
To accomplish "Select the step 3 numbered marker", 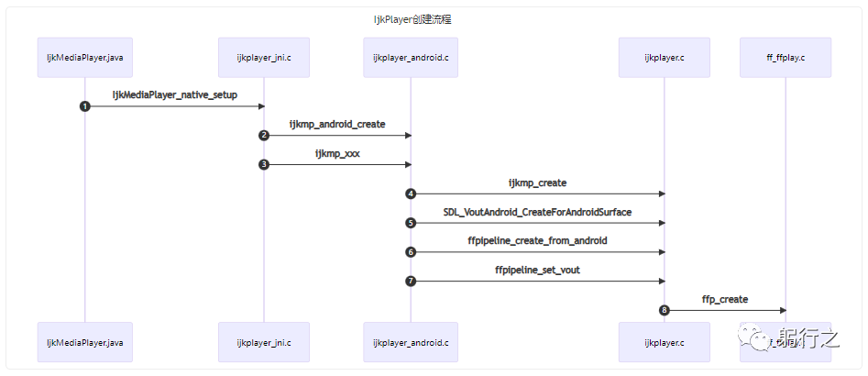I will (x=264, y=165).
